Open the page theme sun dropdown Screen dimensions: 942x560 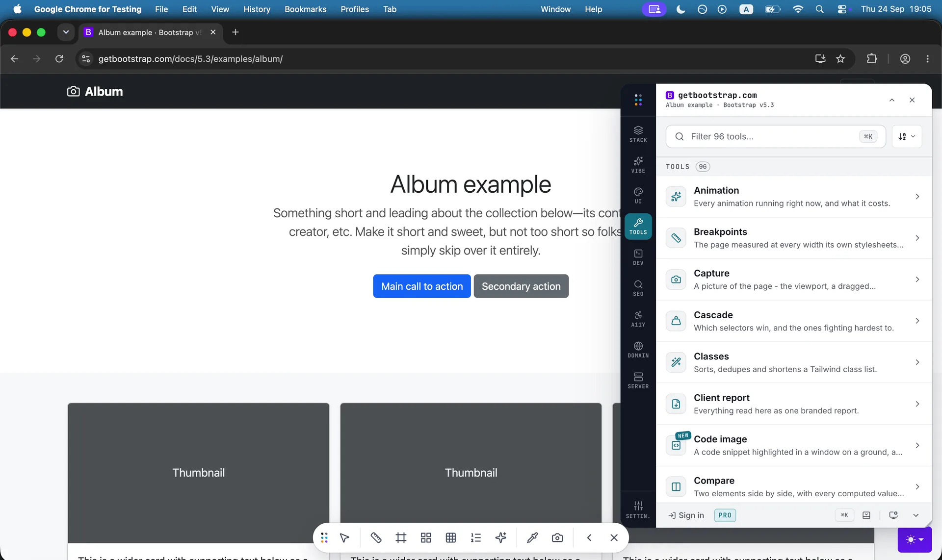click(915, 540)
